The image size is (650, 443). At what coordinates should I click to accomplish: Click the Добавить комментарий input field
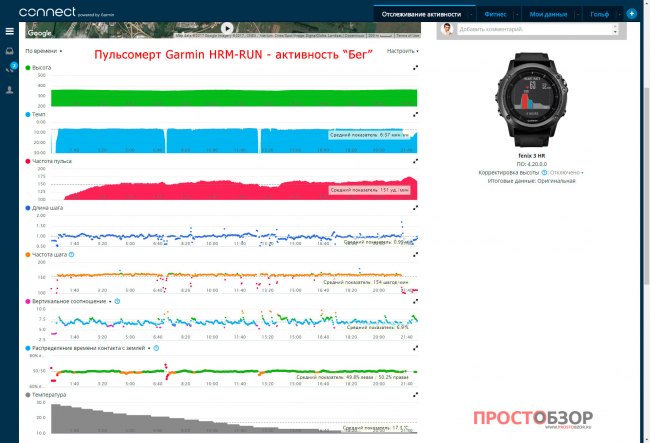pos(534,29)
